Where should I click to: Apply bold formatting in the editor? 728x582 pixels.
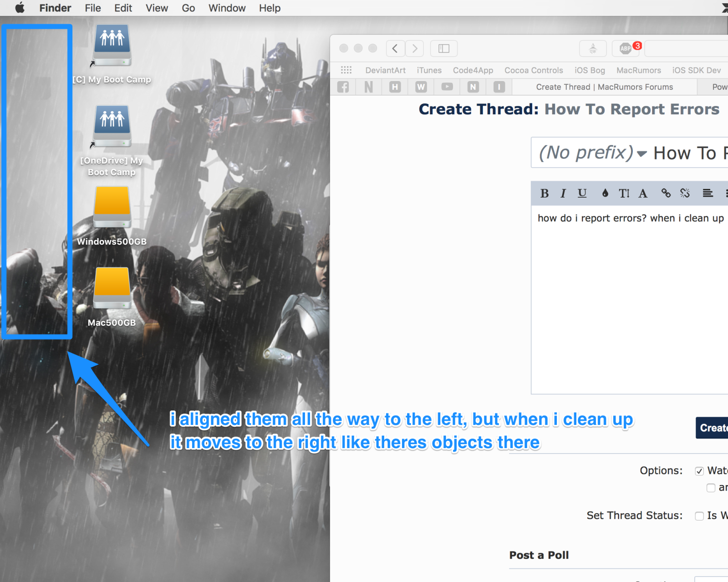pos(545,194)
